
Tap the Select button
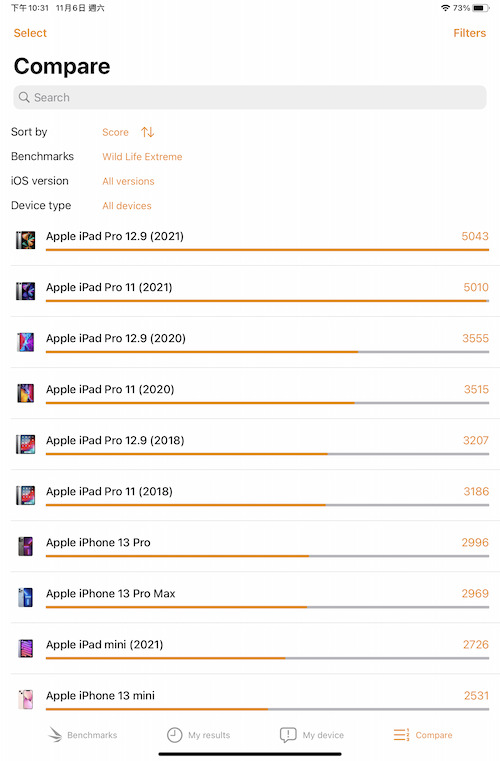click(30, 33)
